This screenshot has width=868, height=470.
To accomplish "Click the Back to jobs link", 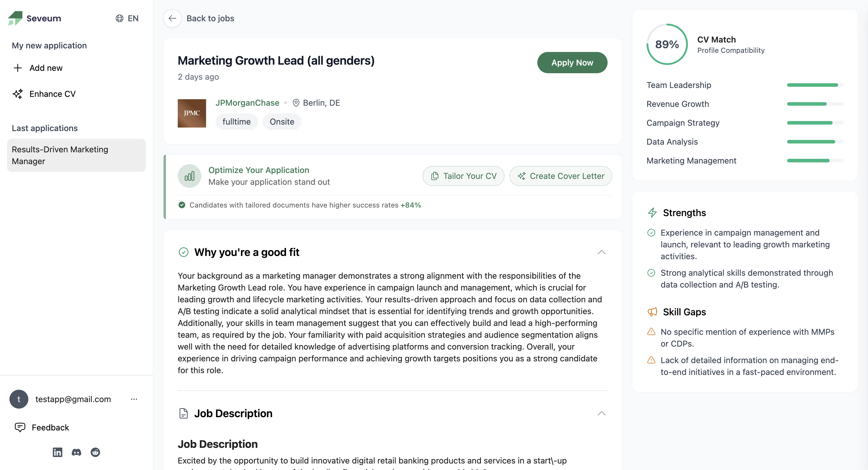I will (x=210, y=18).
